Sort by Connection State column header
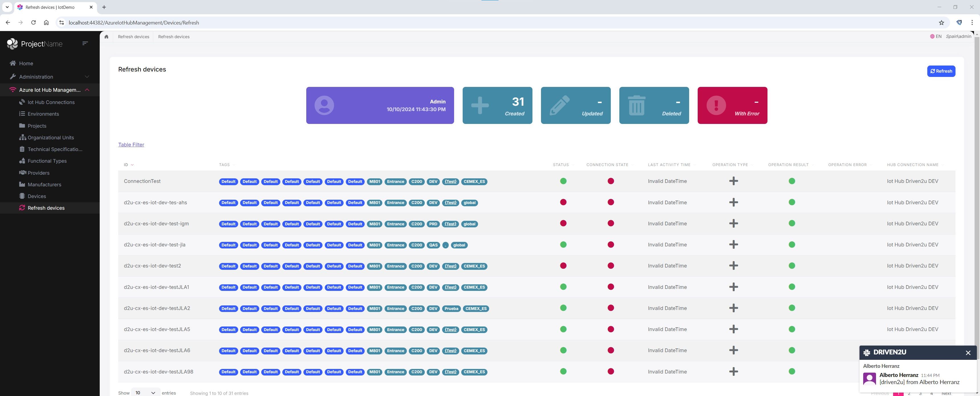The image size is (980, 396). tap(607, 165)
